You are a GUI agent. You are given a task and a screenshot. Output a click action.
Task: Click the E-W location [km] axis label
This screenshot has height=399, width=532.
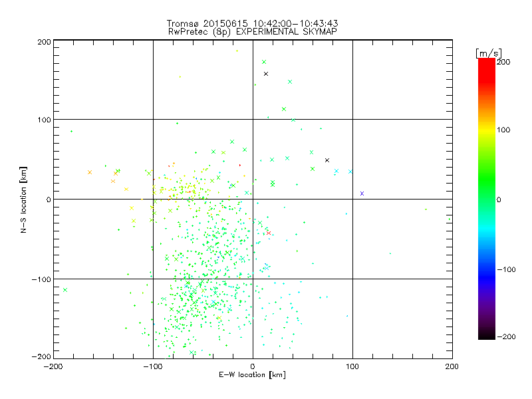coord(252,375)
